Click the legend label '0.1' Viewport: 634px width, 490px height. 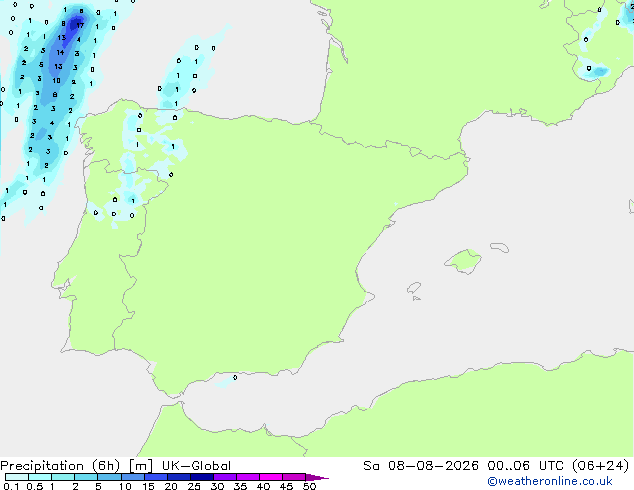11,486
